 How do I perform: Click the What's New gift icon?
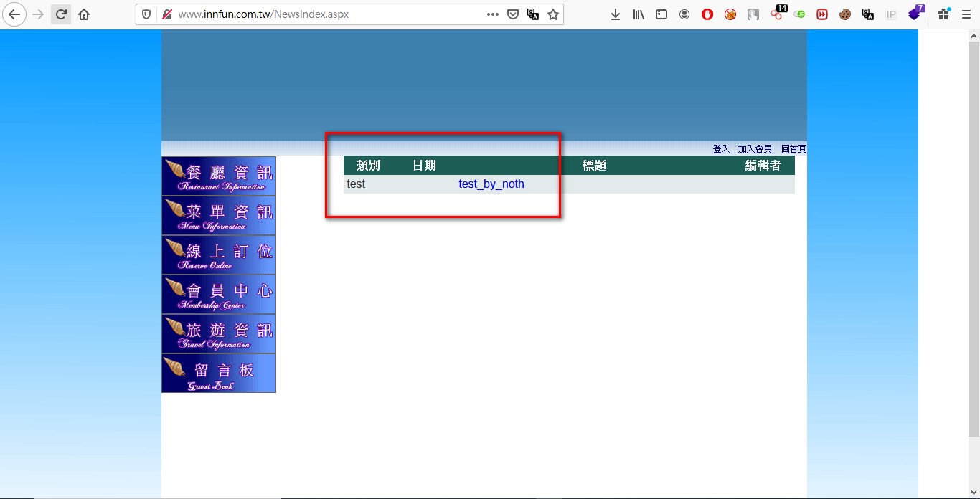(x=944, y=14)
